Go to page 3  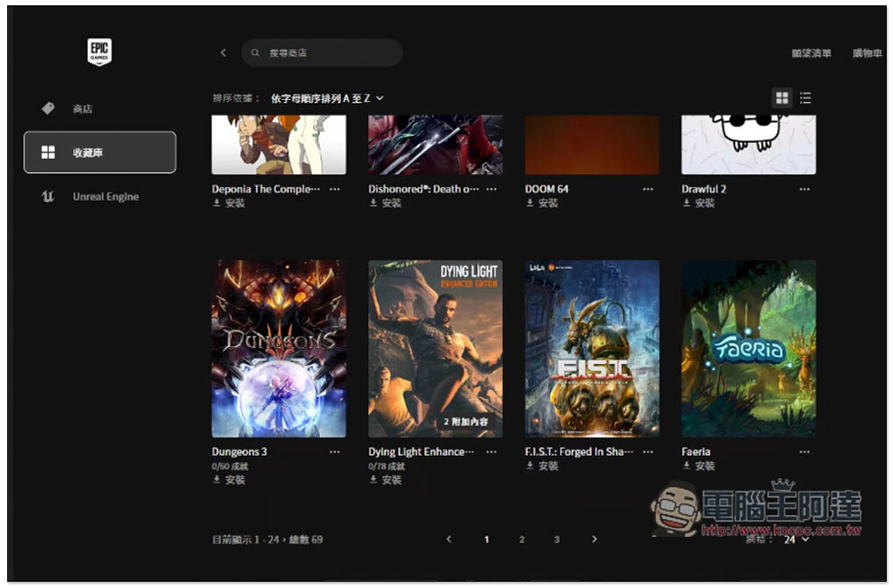pos(557,540)
